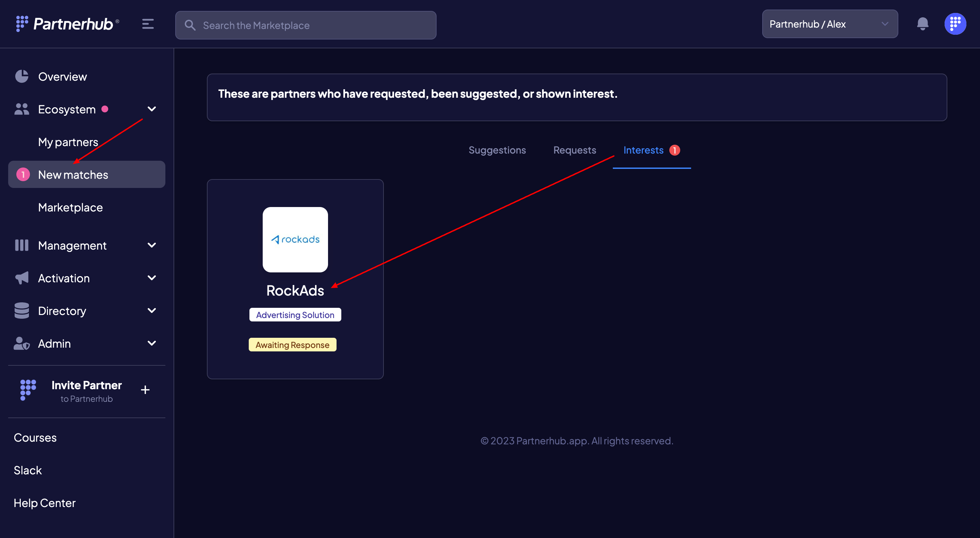Click the plus icon beside Invite Partner
The image size is (980, 538).
[x=145, y=390]
